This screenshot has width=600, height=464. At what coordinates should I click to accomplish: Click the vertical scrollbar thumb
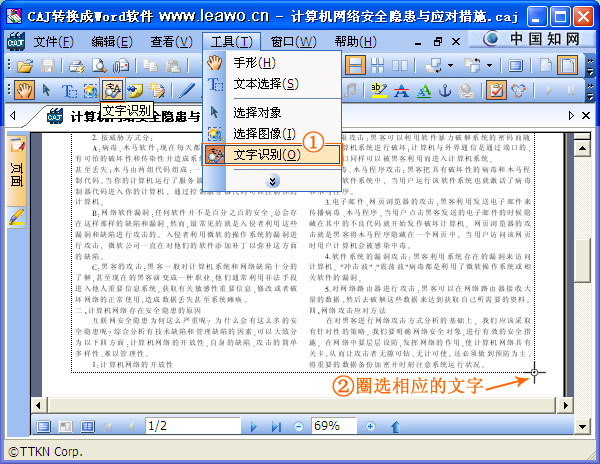click(x=582, y=260)
